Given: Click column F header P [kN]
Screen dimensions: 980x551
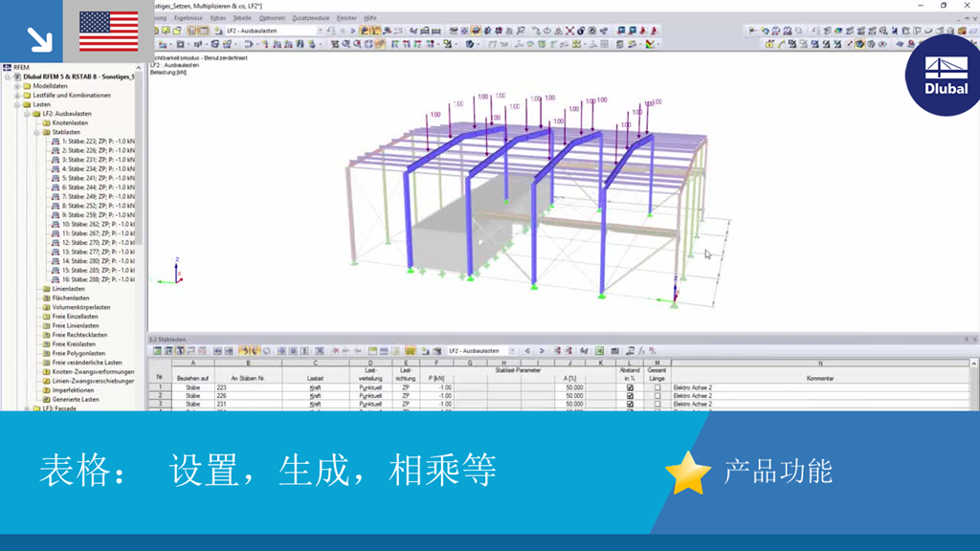Looking at the screenshot, I should (436, 363).
